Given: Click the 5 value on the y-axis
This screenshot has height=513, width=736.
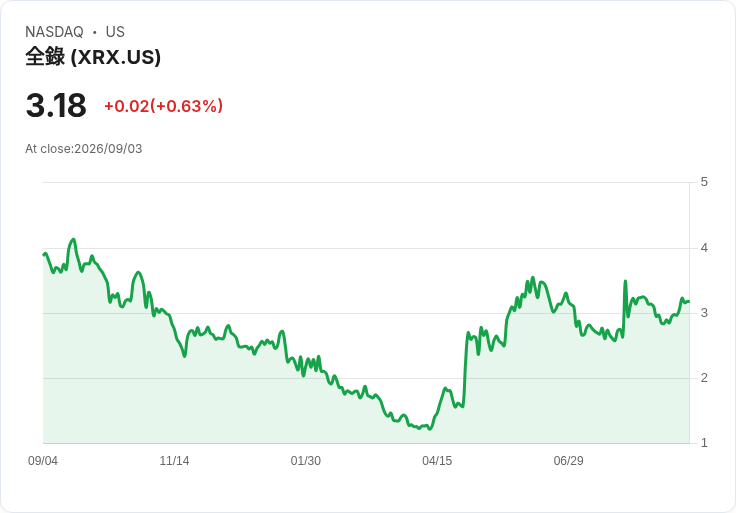Looking at the screenshot, I should click(x=704, y=182).
